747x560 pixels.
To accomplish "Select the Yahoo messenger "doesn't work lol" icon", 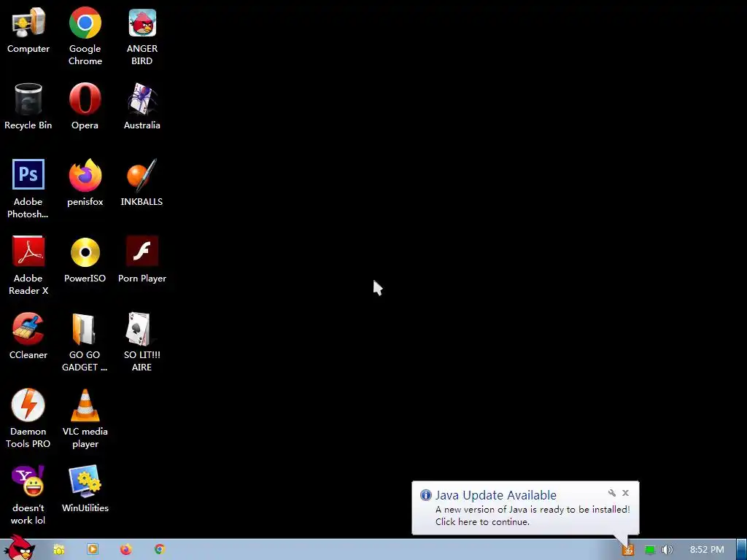I will click(28, 495).
